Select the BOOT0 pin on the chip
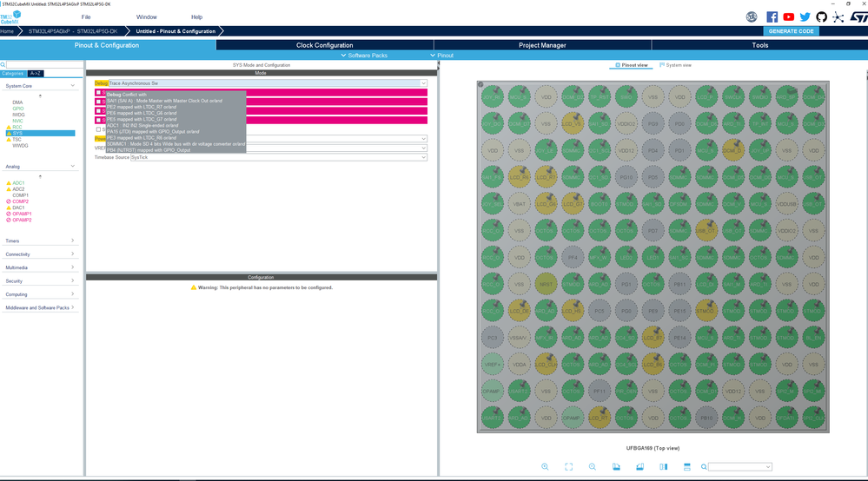The image size is (868, 481). point(600,204)
